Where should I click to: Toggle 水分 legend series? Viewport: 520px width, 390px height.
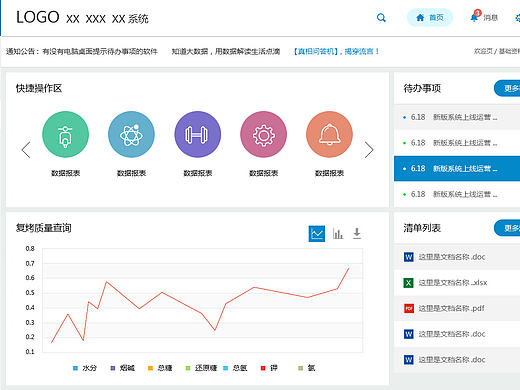pyautogui.click(x=85, y=368)
